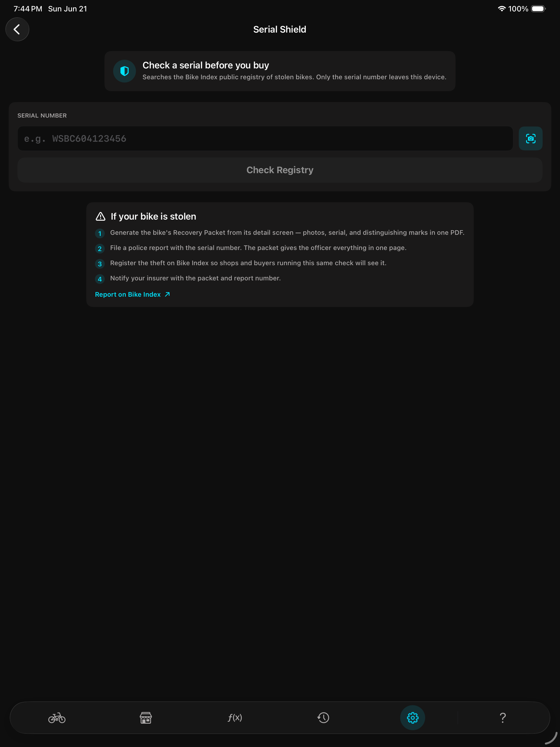Open the history clock tab

pos(323,718)
